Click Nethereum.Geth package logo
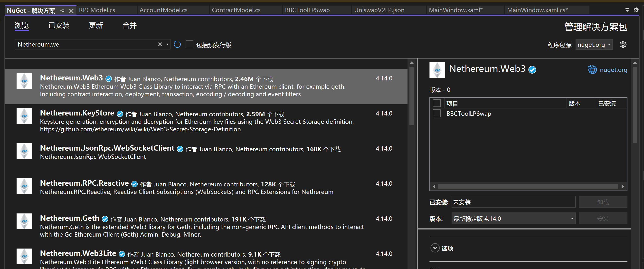 pos(24,221)
